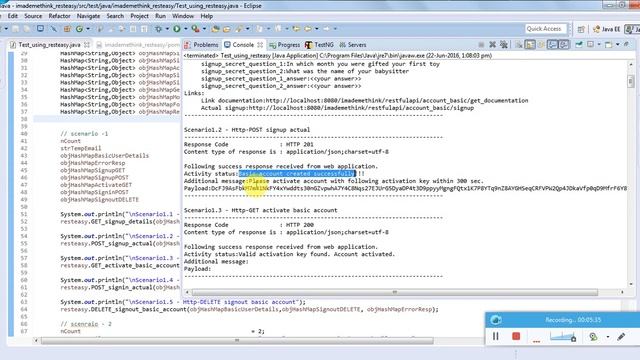The image size is (640, 360).
Task: Open the Source menu
Action: pyautogui.click(x=33, y=16)
